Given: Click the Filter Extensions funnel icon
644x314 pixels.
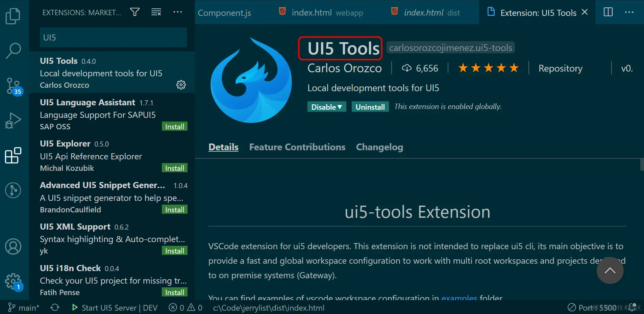Looking at the screenshot, I should [x=135, y=12].
